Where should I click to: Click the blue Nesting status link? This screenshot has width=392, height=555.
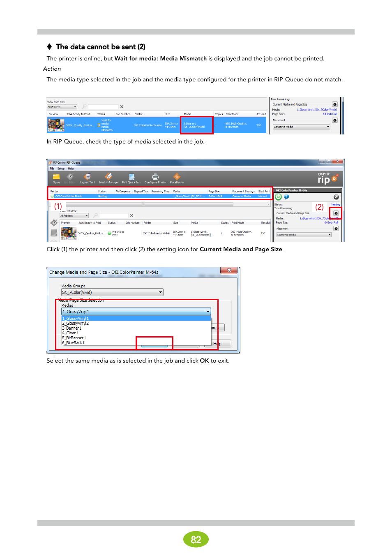tap(336, 204)
